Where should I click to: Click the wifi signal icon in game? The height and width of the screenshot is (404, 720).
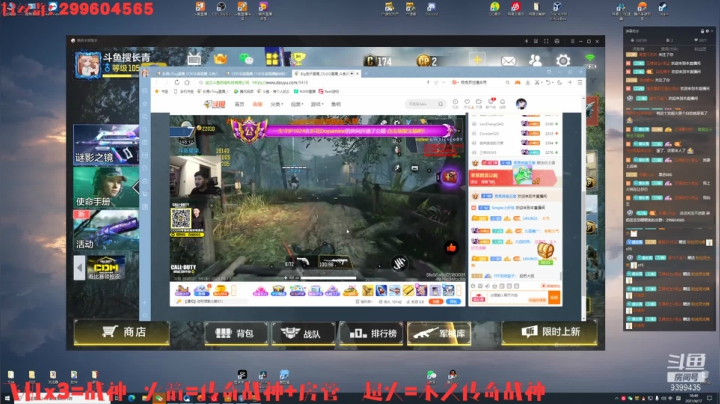tap(590, 58)
